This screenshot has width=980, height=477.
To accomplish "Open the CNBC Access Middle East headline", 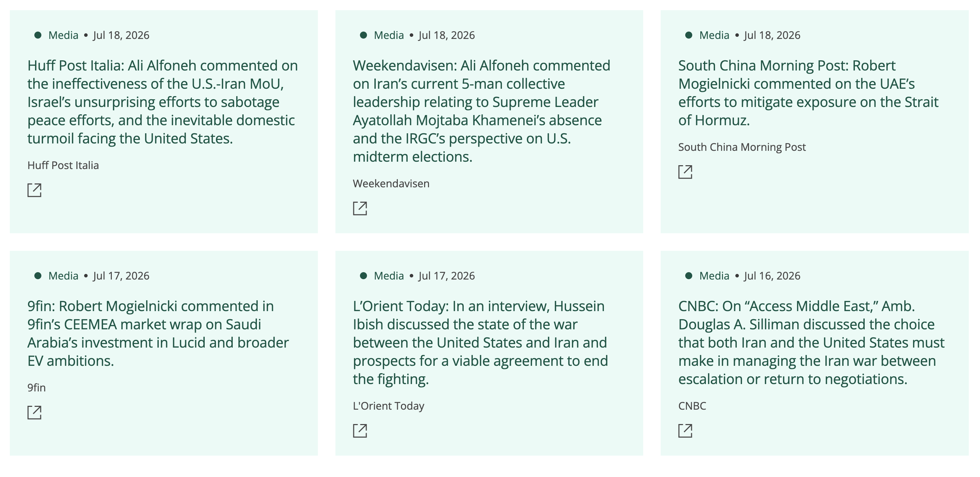I will [811, 343].
